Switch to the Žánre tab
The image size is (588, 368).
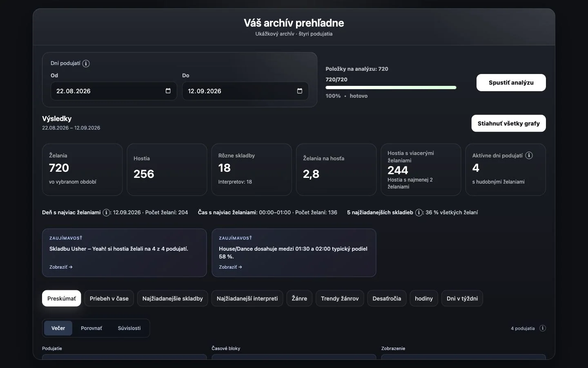point(299,298)
